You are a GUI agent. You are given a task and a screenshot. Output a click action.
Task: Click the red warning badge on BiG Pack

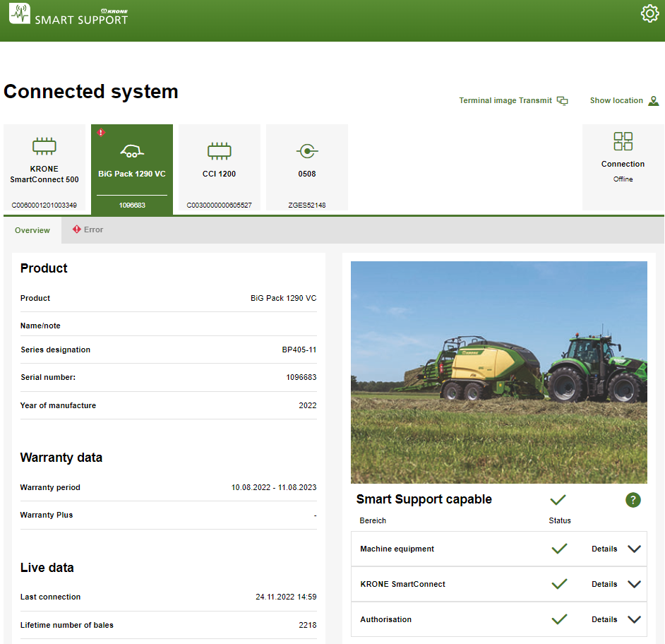coord(101,132)
